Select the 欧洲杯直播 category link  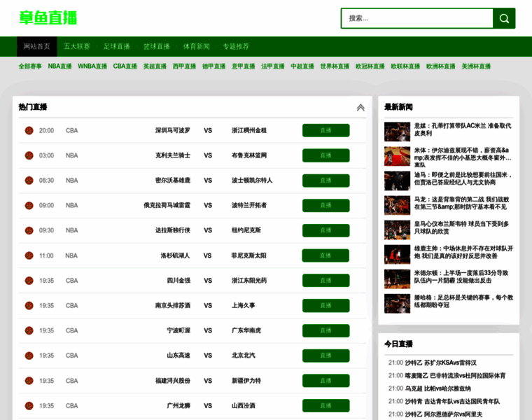pos(441,66)
